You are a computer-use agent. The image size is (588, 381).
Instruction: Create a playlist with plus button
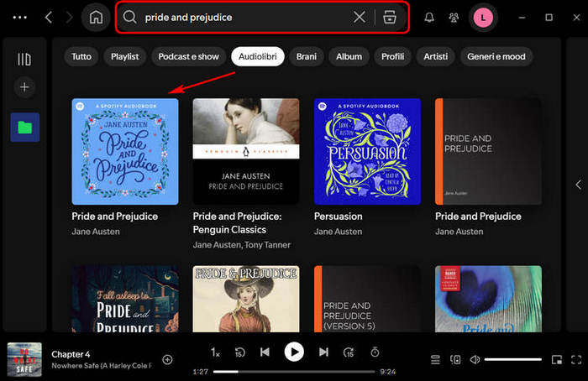(24, 87)
